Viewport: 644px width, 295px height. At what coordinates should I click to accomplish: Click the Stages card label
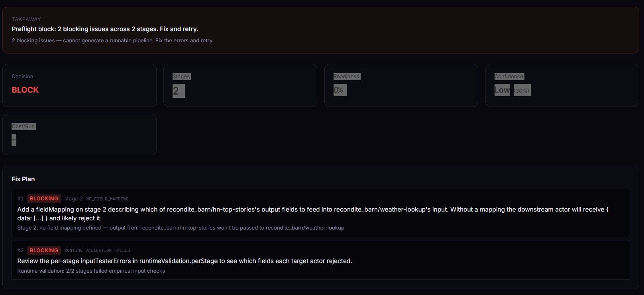181,76
